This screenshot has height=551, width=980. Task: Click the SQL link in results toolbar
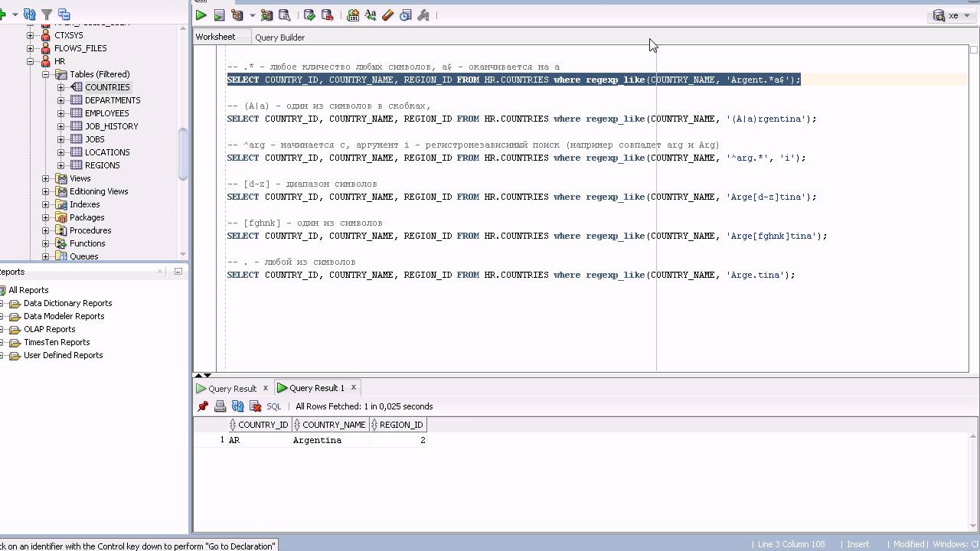[274, 406]
